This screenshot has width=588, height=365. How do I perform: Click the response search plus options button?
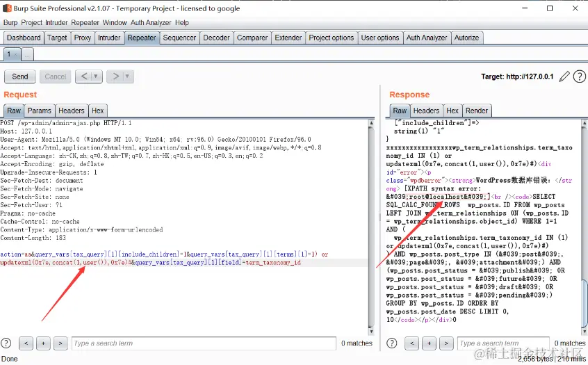(429, 343)
